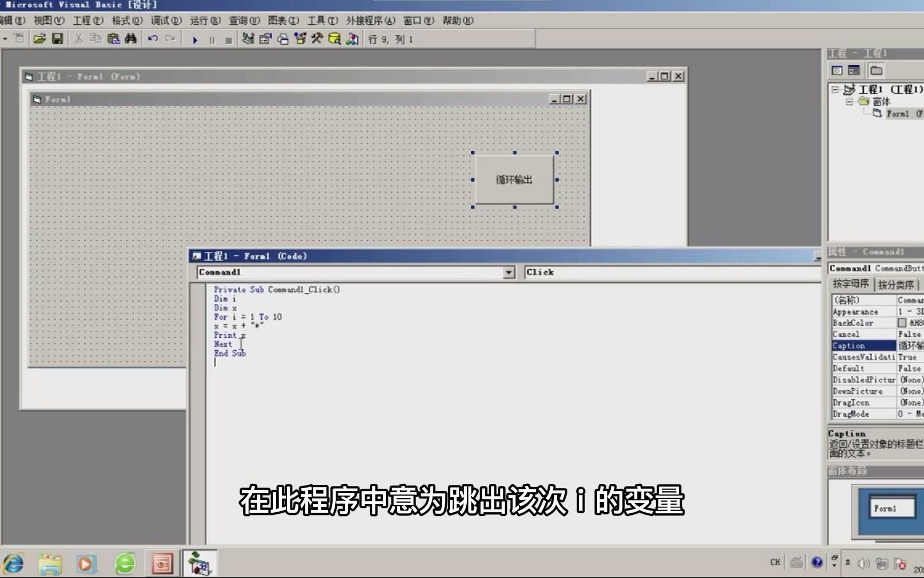This screenshot has width=924, height=578.
Task: Switch to the 按分类序 properties tab
Action: (896, 284)
